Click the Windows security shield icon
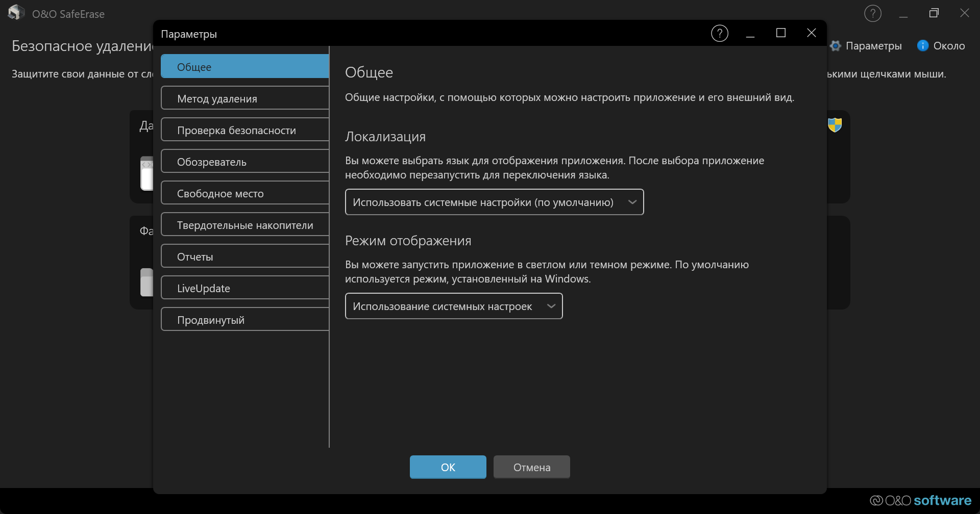Viewport: 980px width, 514px height. (x=835, y=125)
